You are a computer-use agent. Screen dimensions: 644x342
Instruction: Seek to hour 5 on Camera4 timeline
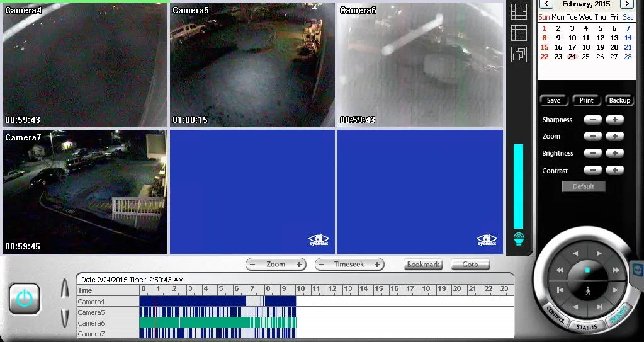point(218,301)
